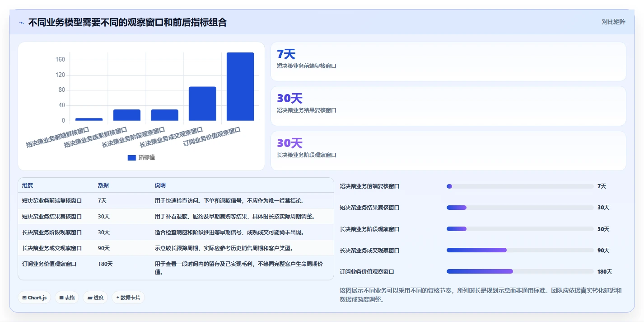Click the 对比矩阵 label in the header
This screenshot has width=644, height=322.
pyautogui.click(x=613, y=22)
